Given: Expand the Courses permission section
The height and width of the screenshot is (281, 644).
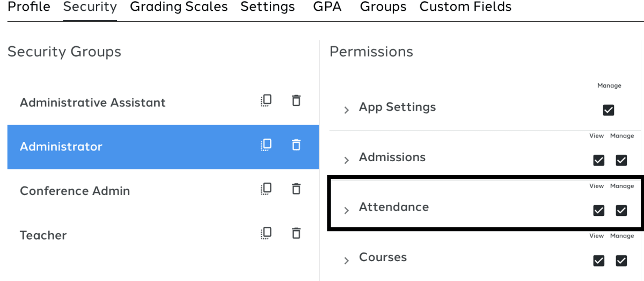Looking at the screenshot, I should (347, 261).
